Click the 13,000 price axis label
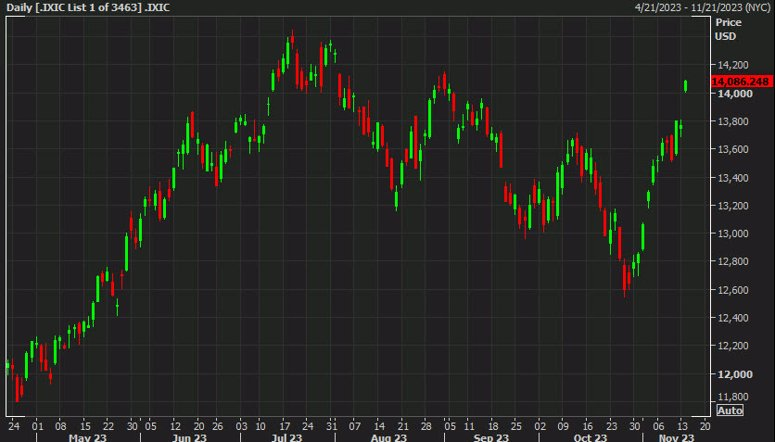 [x=732, y=233]
